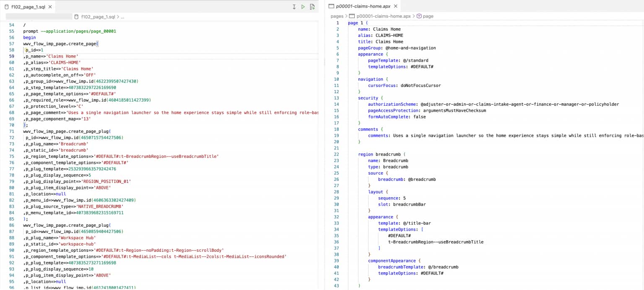Click the 'breadcrumbTemplate: @/breadcrumb' line

tap(418, 267)
